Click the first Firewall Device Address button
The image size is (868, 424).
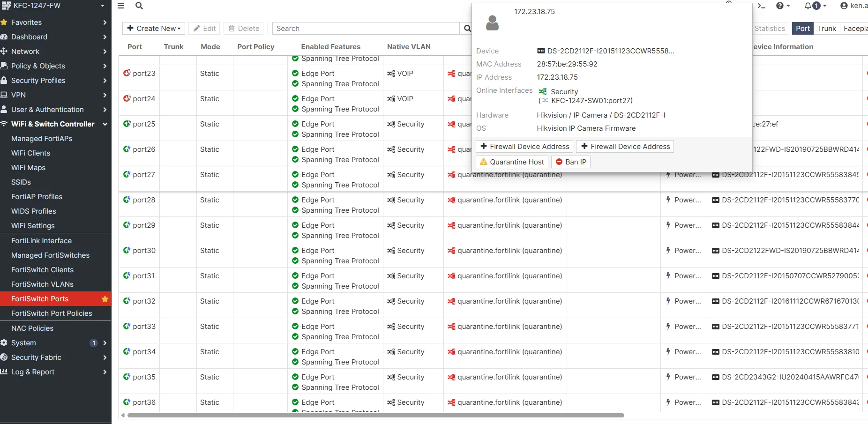coord(524,146)
